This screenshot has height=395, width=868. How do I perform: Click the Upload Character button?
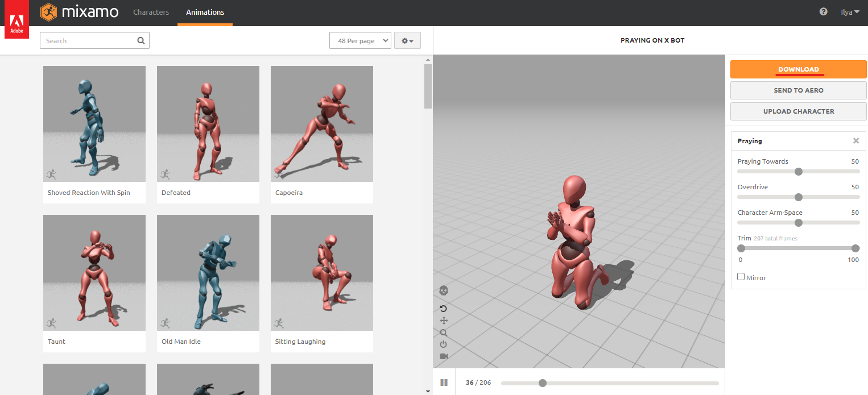[x=799, y=111]
